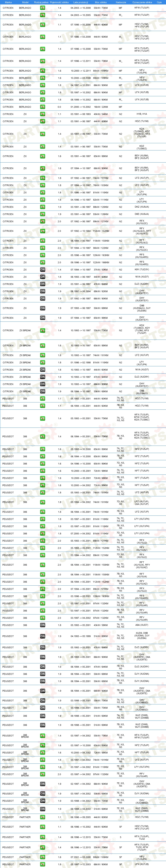This screenshot has width=166, height=868.
Task: Select the '93kW / 126KM' power cell
Action: point(101,214)
